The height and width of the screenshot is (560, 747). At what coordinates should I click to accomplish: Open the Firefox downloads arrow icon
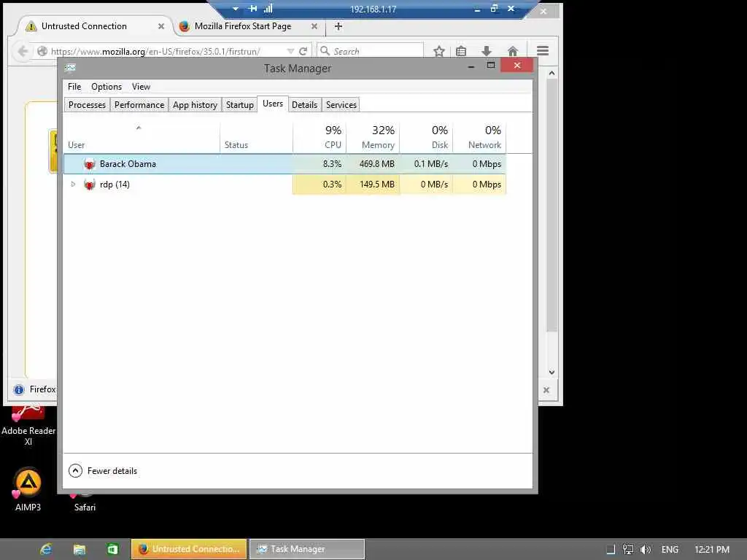click(487, 51)
